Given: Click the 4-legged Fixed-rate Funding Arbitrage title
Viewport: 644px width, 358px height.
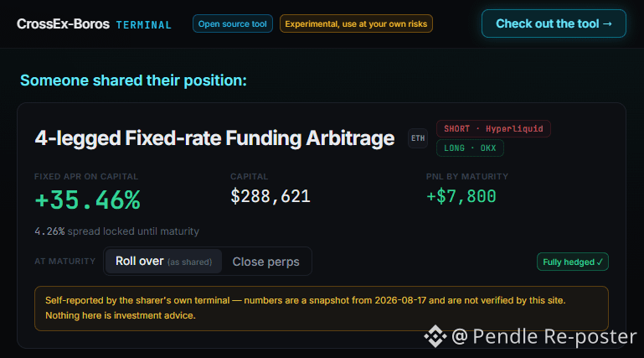Looking at the screenshot, I should (x=214, y=138).
